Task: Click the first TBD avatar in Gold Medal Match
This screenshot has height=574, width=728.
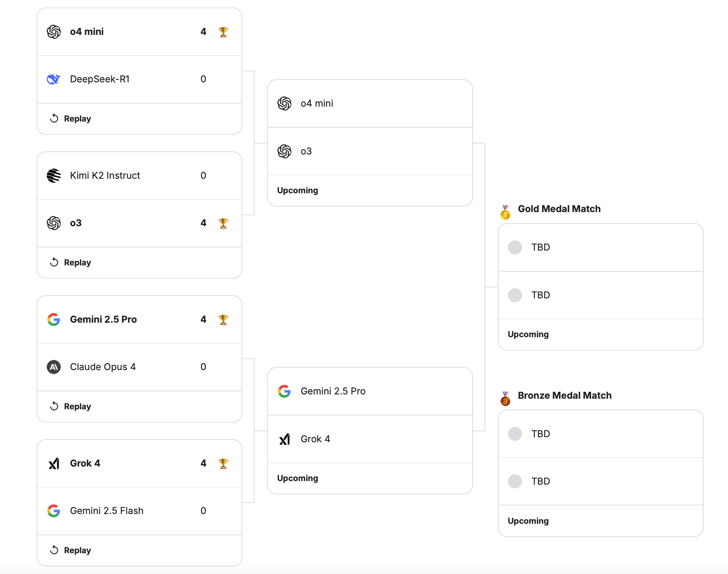Action: coord(515,247)
